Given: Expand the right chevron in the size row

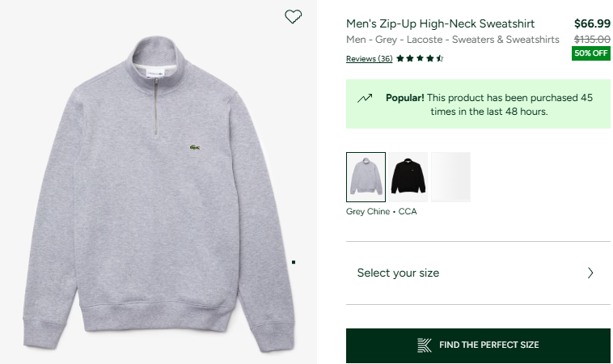Looking at the screenshot, I should 590,273.
